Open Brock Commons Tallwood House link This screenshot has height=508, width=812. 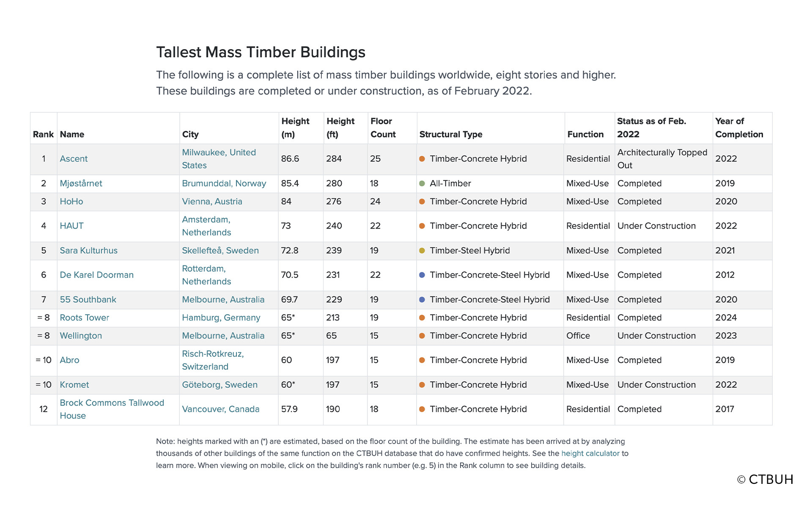pyautogui.click(x=112, y=409)
